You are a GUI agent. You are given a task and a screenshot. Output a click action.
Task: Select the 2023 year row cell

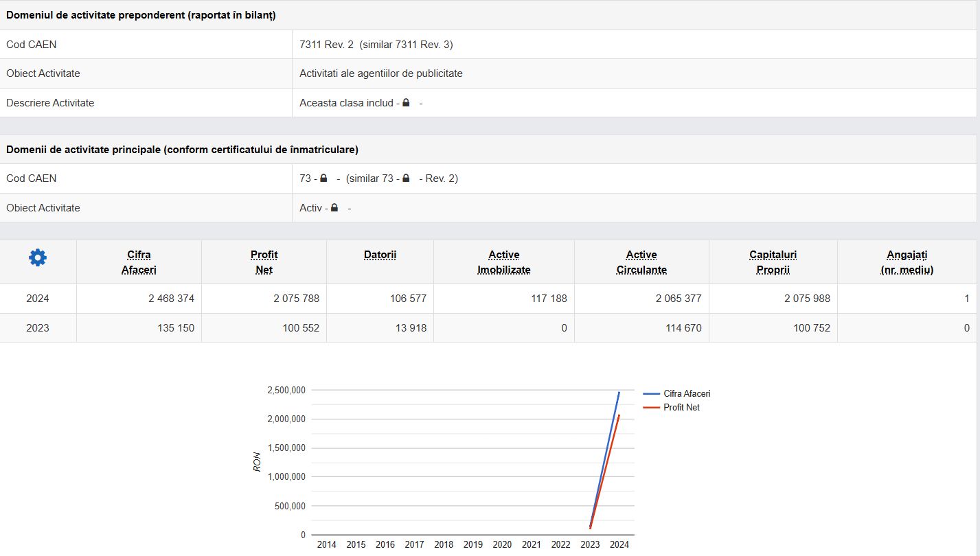(x=38, y=328)
